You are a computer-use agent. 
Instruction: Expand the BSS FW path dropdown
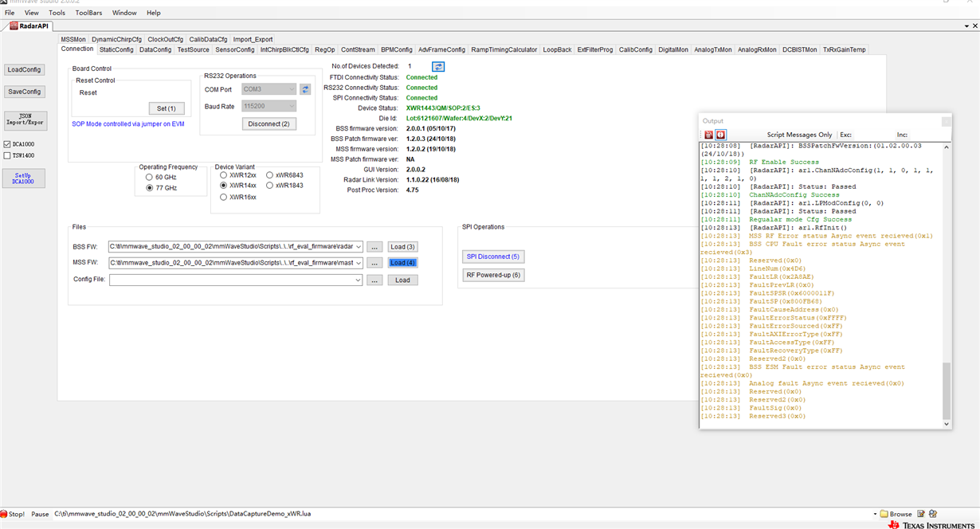[357, 246]
